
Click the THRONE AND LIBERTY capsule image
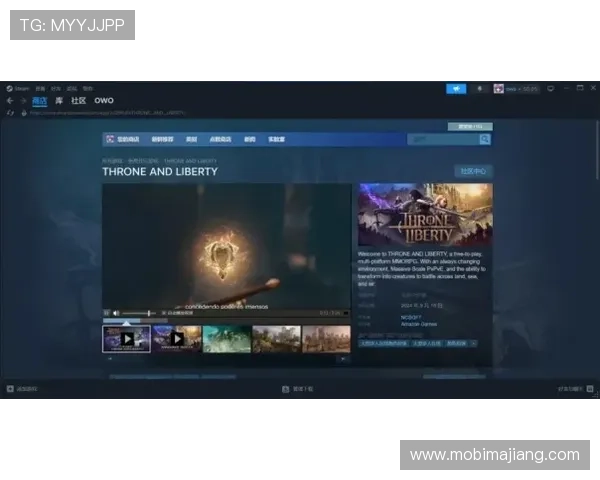[x=425, y=215]
